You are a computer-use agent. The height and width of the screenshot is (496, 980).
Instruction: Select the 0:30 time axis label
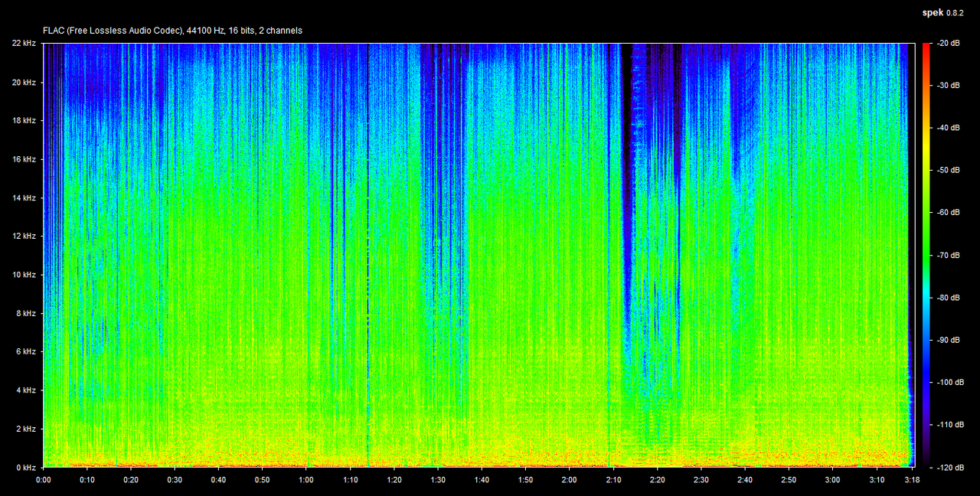coord(175,480)
